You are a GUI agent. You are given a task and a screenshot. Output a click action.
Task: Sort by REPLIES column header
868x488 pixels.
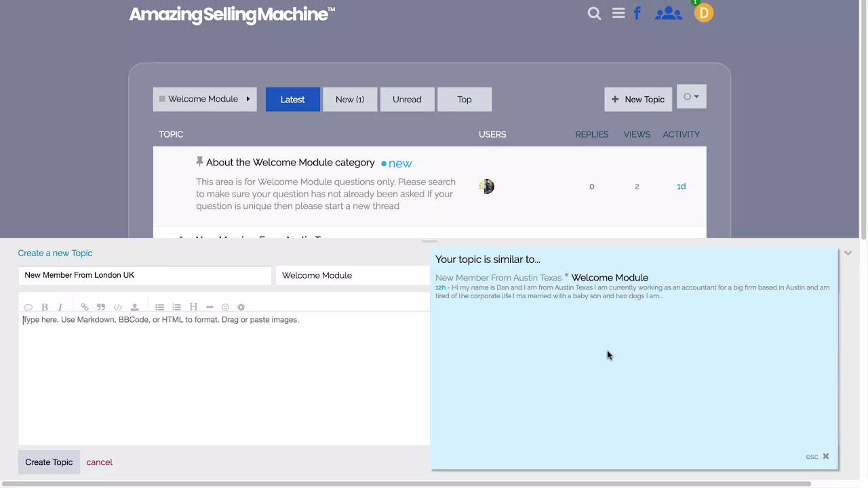592,134
